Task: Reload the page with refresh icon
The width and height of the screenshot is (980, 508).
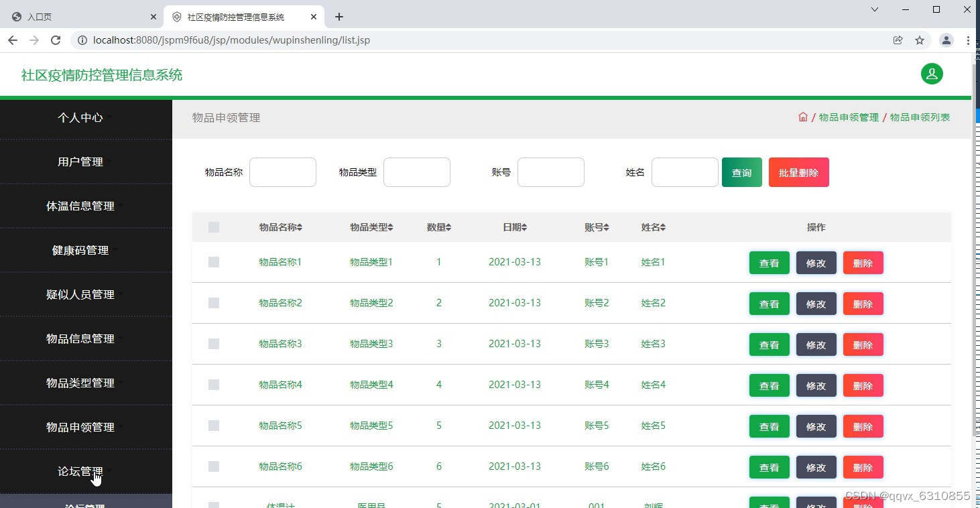Action: coord(56,40)
